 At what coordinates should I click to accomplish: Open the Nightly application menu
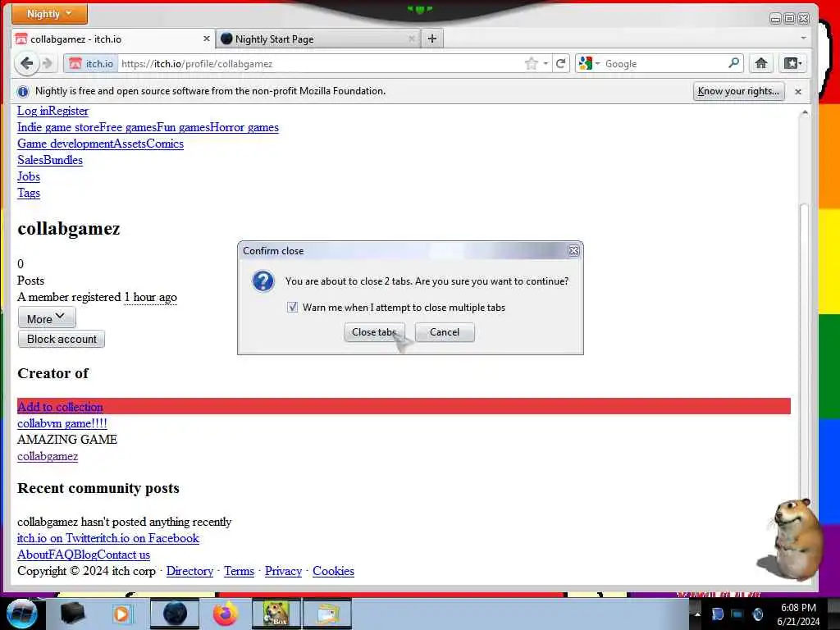49,13
